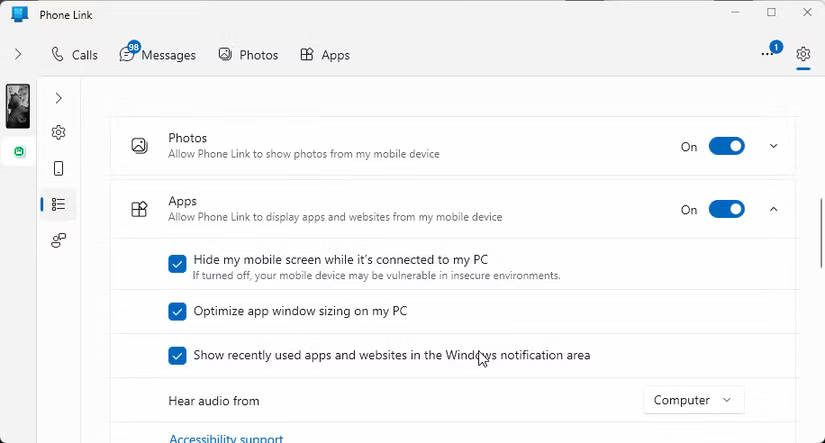The height and width of the screenshot is (443, 825).
Task: Click the phone handset Calls icon
Action: point(57,54)
